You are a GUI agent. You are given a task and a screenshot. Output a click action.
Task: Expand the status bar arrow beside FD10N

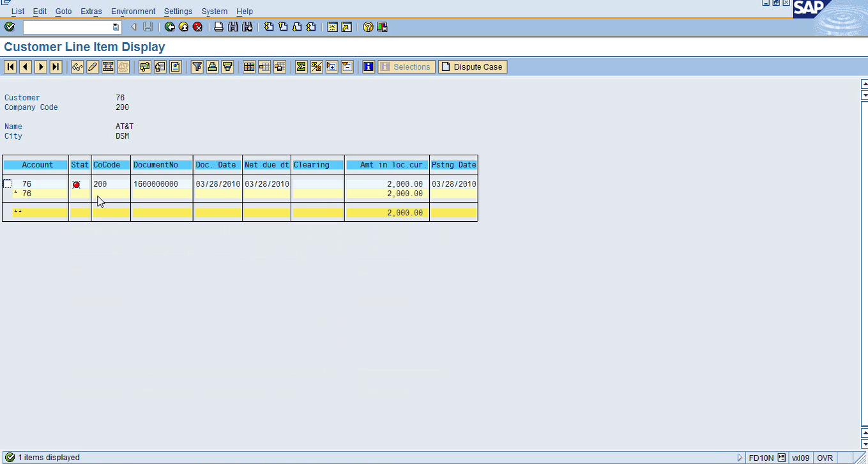click(x=740, y=458)
